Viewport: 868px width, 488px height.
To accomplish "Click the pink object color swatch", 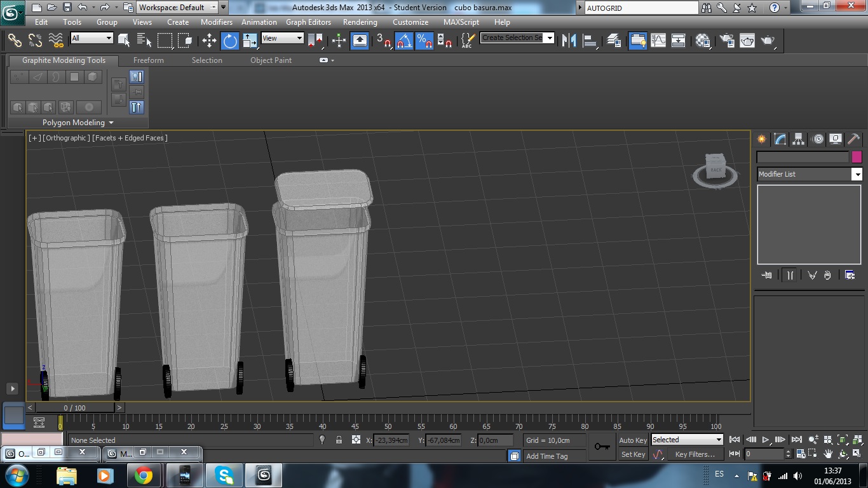I will click(x=857, y=157).
